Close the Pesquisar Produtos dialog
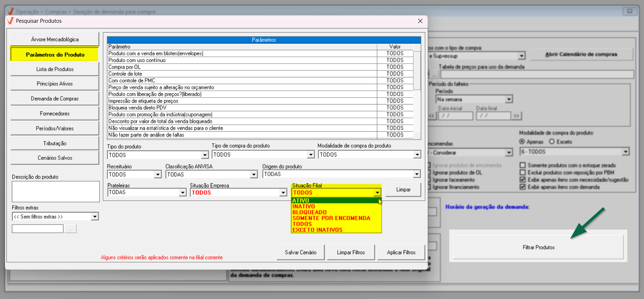 [x=420, y=21]
